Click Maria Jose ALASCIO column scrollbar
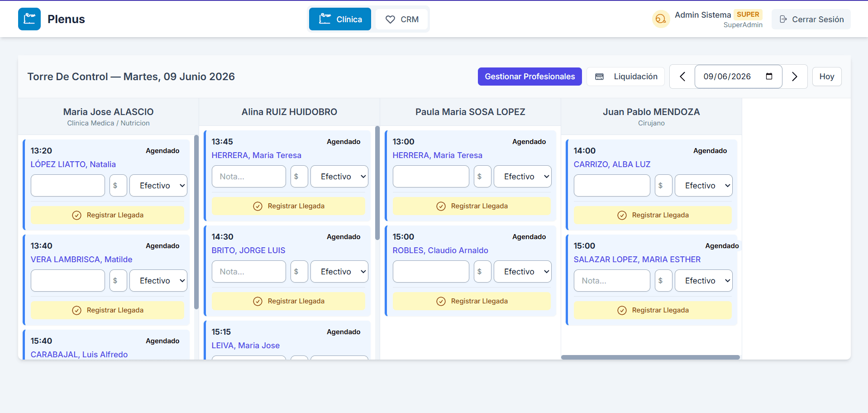 (x=196, y=222)
